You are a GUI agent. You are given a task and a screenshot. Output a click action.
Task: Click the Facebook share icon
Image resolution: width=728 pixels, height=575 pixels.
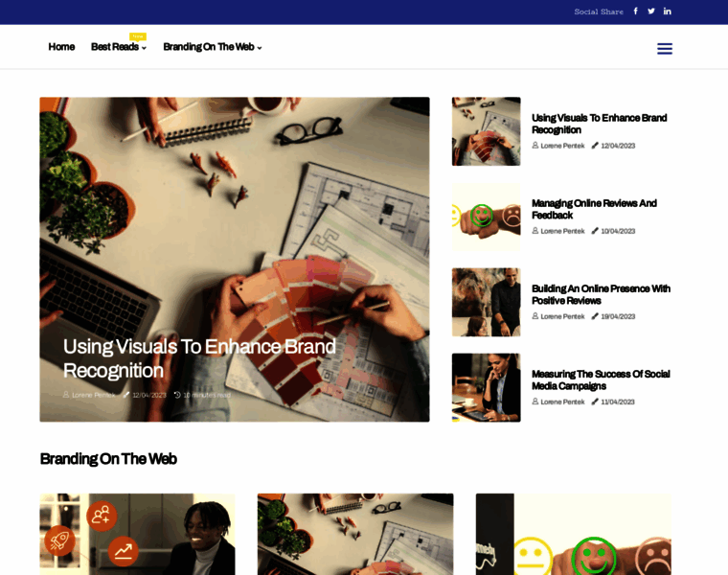(636, 11)
